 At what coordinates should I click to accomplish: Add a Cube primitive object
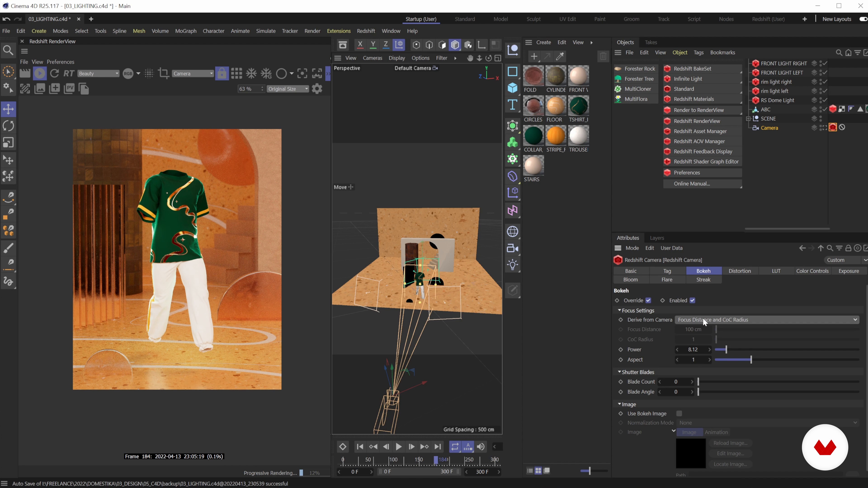pyautogui.click(x=512, y=88)
